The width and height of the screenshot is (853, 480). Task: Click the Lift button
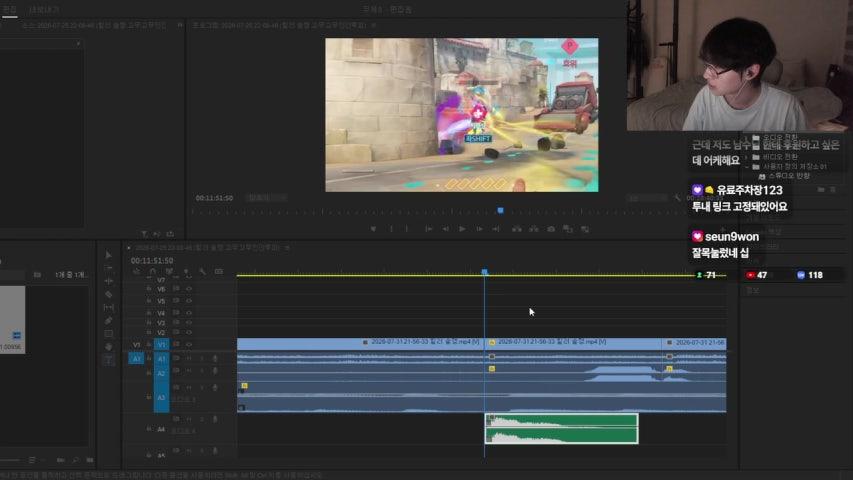tap(517, 229)
